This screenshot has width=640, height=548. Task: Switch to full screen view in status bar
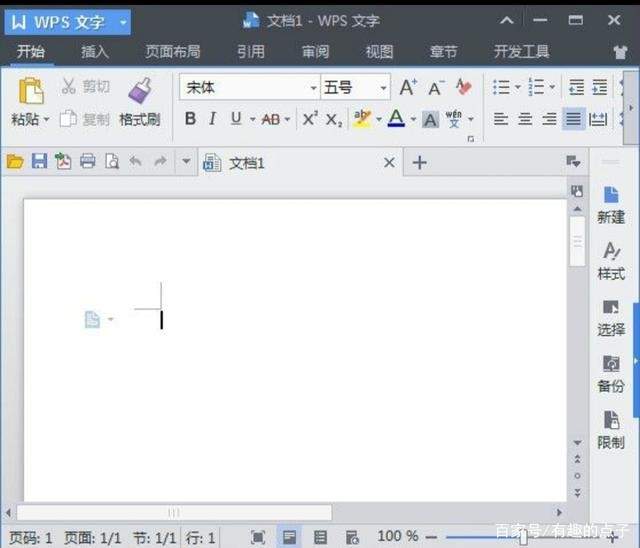pyautogui.click(x=258, y=537)
